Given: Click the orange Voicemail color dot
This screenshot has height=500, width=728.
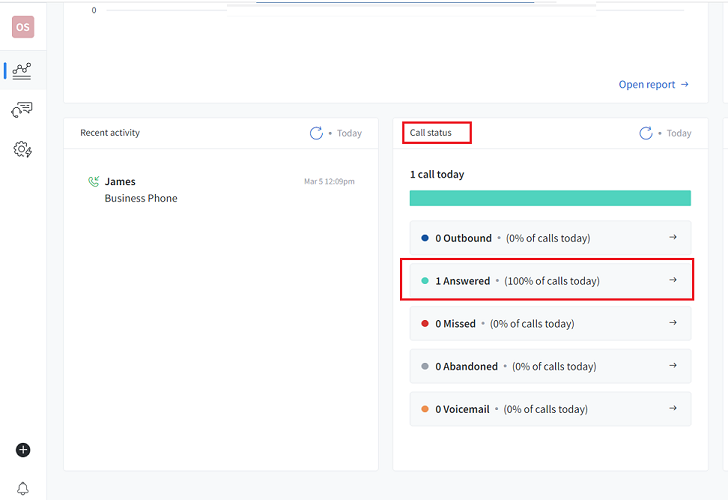Looking at the screenshot, I should [425, 409].
